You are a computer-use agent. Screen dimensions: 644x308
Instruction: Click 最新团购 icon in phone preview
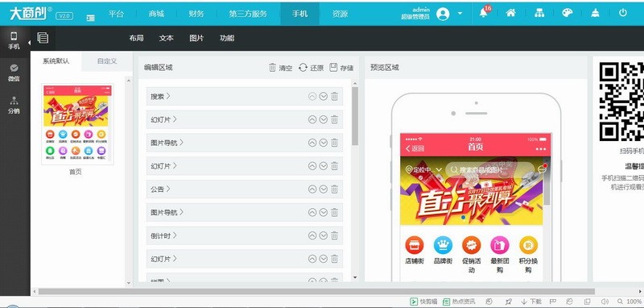point(500,245)
